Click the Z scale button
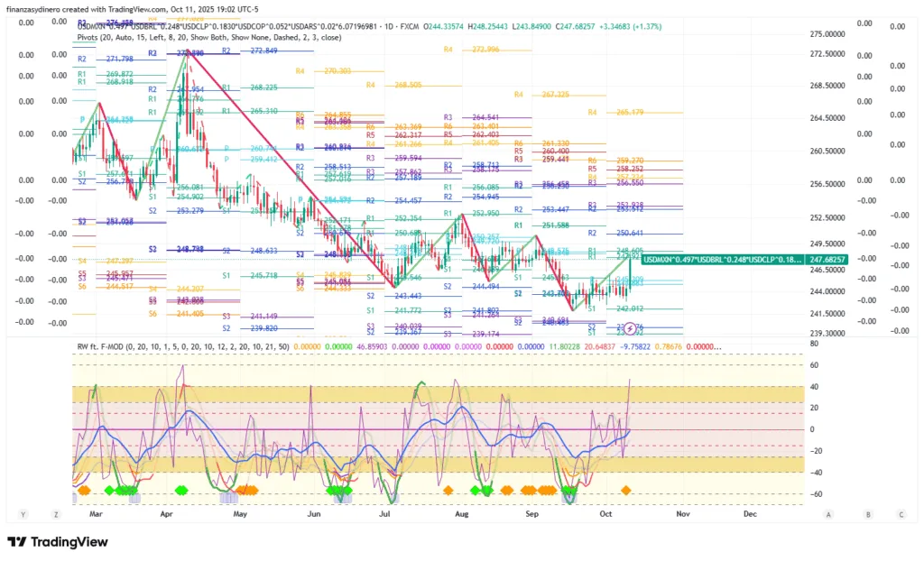 click(x=56, y=513)
